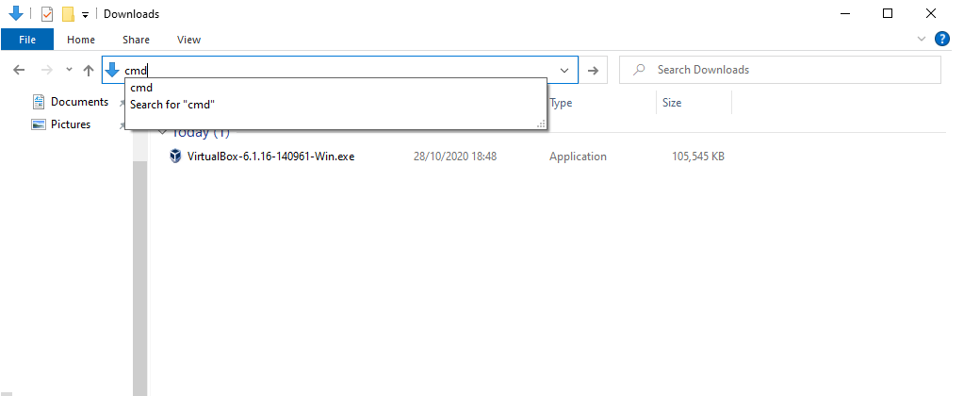Click the Search Downloads box
The width and height of the screenshot is (980, 396).
pos(779,70)
